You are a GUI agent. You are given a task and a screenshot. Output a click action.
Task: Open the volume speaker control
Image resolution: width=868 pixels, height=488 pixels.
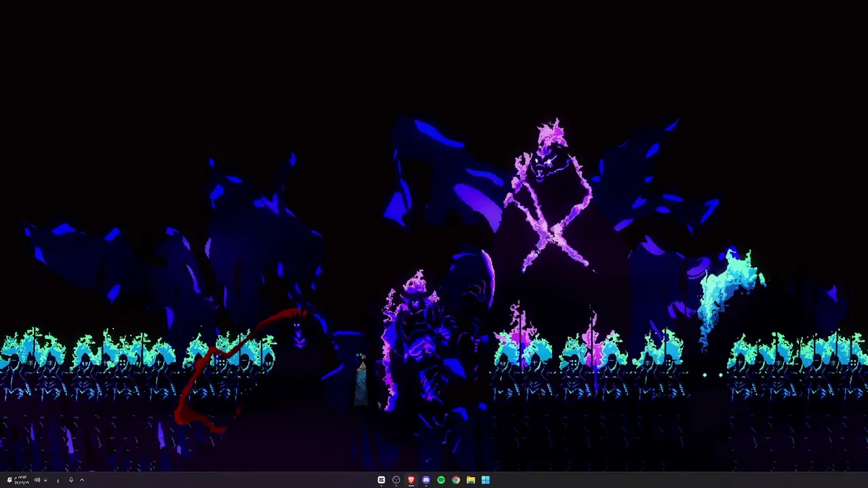point(37,480)
